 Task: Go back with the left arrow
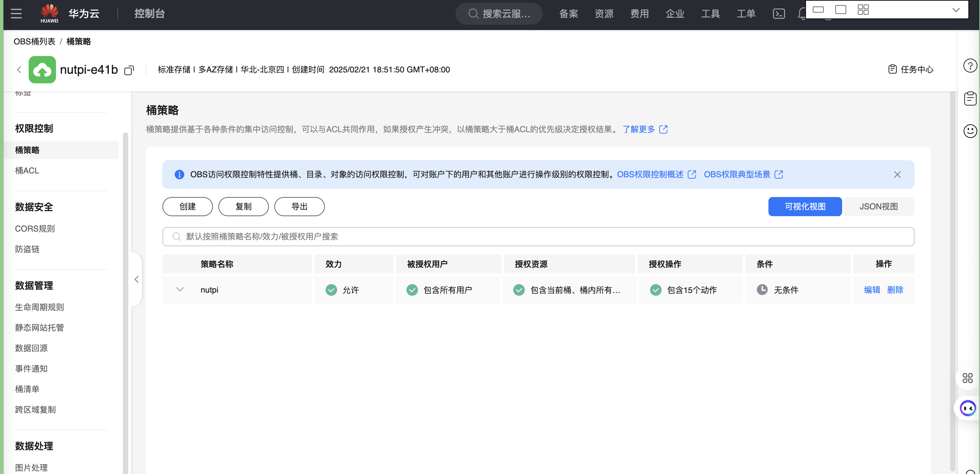click(x=19, y=70)
